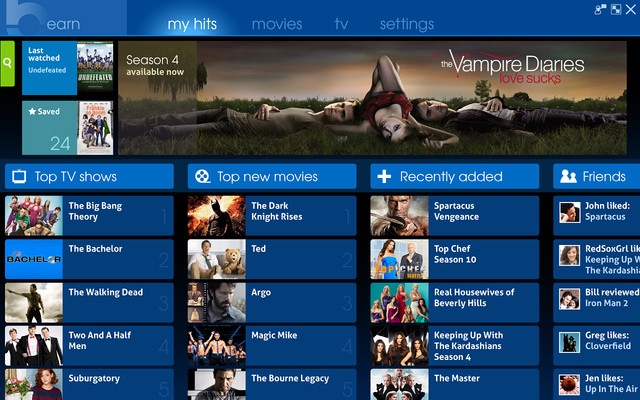The image size is (640, 400).
Task: Open the settings tab
Action: tap(407, 24)
